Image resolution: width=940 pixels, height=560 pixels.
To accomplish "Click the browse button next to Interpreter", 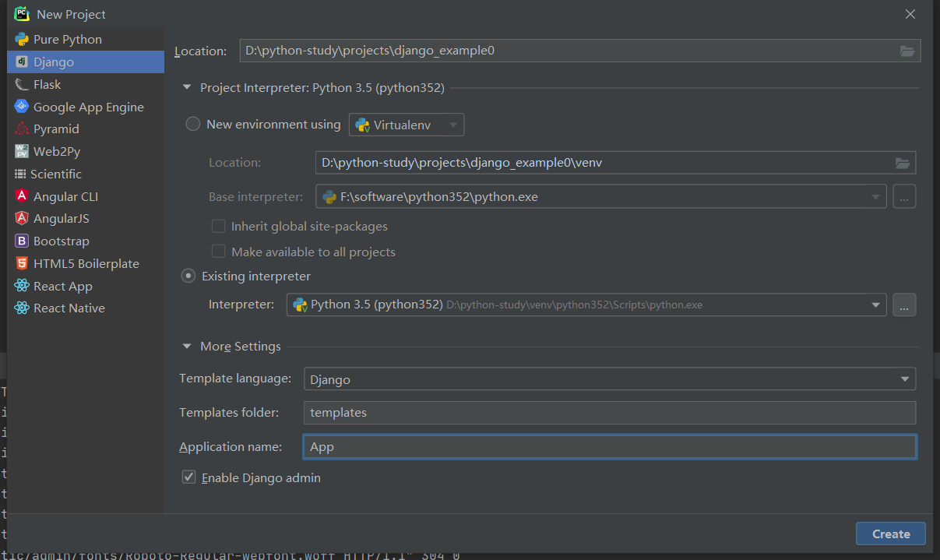I will click(x=903, y=305).
